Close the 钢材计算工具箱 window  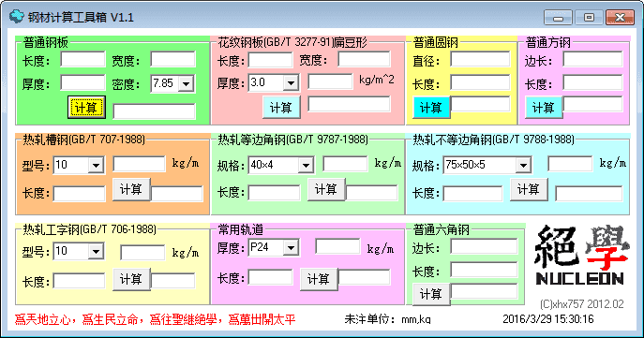621,17
